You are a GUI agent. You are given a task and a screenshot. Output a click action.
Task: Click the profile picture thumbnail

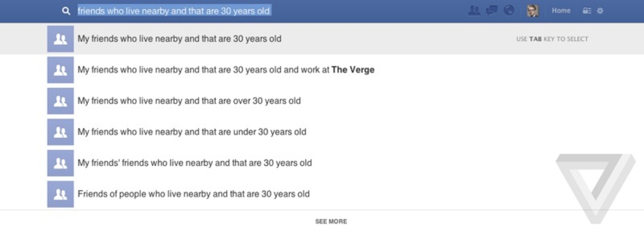click(x=533, y=11)
